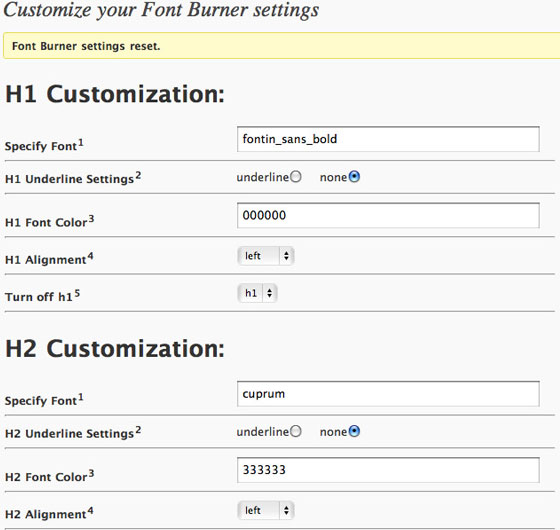Click the H1 Specify Font field fontin_sans_bold
The width and height of the screenshot is (560, 530).
coord(388,139)
